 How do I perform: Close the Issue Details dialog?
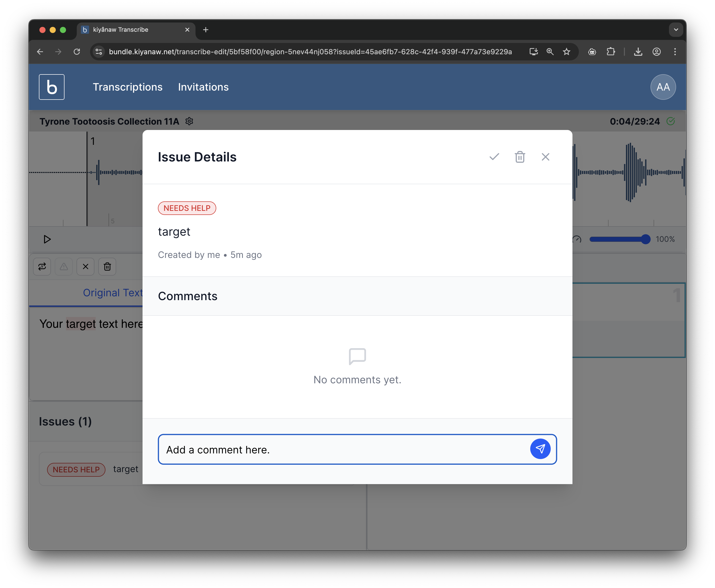click(x=545, y=157)
